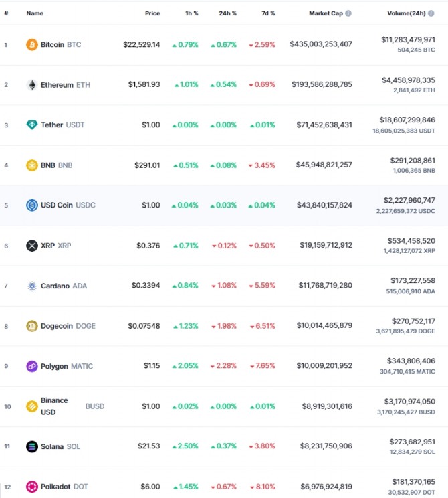448x498 pixels.
Task: Click the Ethereum diamond logo icon
Action: pyautogui.click(x=32, y=85)
